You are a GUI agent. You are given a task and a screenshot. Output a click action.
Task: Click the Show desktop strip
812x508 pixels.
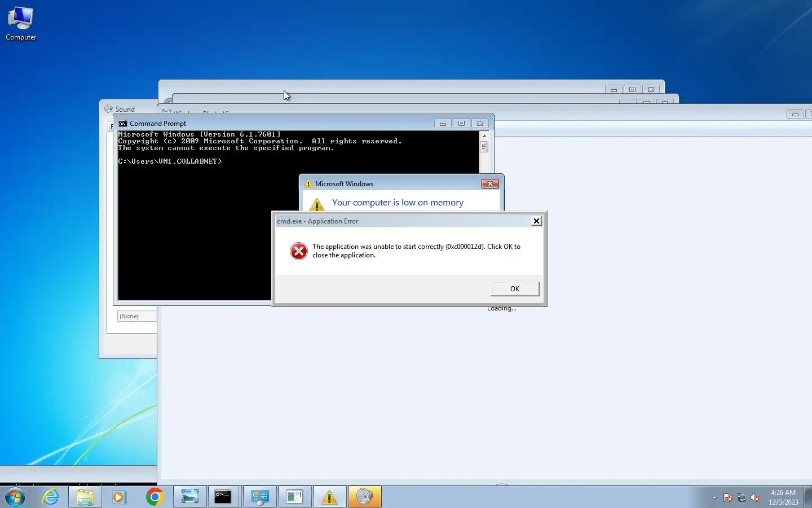[x=807, y=497]
